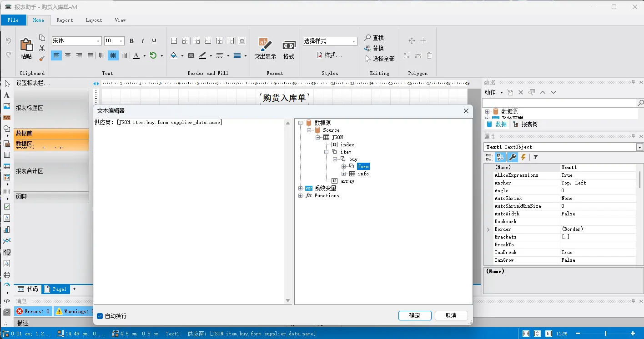Click the fill pattern checkered icon
The width and height of the screenshot is (644, 339).
(x=191, y=55)
